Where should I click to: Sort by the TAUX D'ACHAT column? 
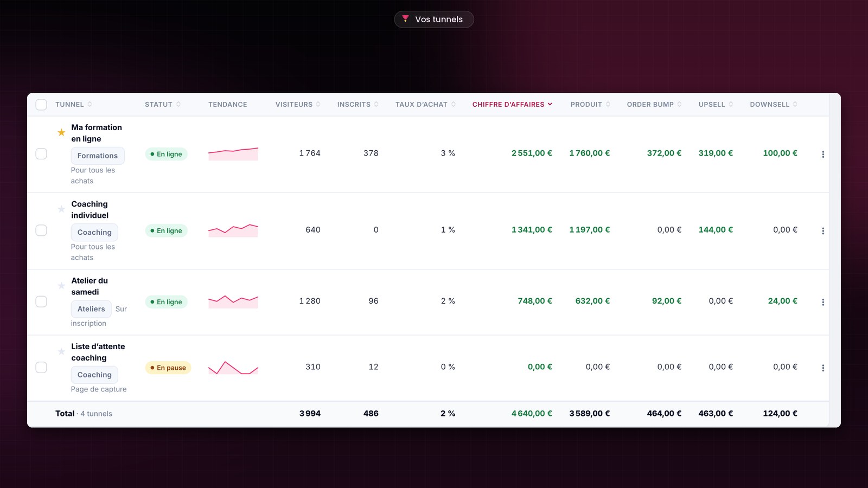coord(425,105)
